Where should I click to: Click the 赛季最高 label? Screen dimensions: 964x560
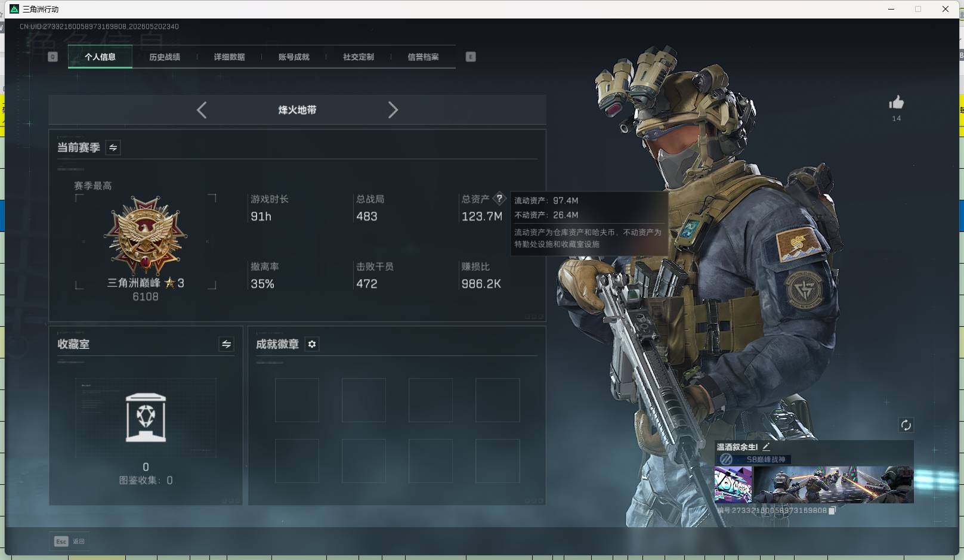point(93,185)
